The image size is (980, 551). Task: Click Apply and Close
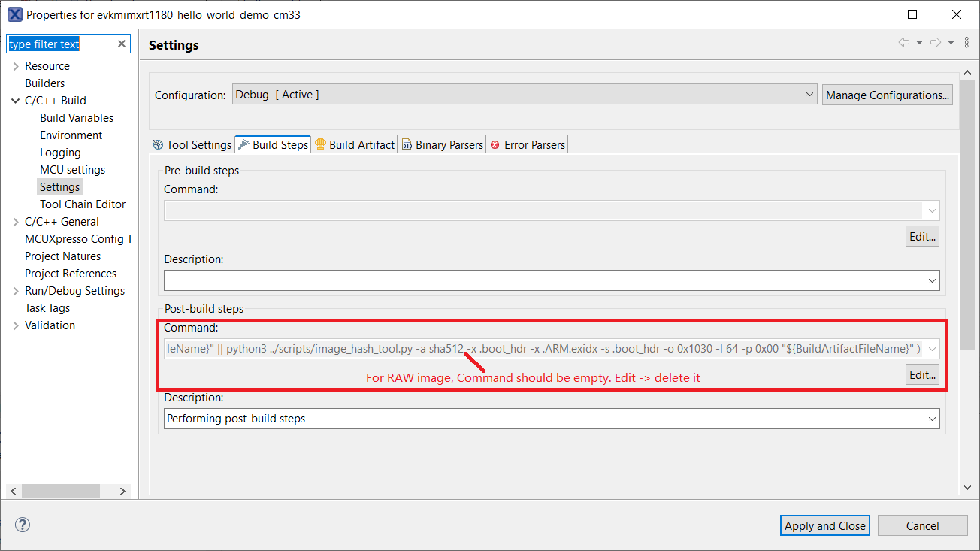824,526
